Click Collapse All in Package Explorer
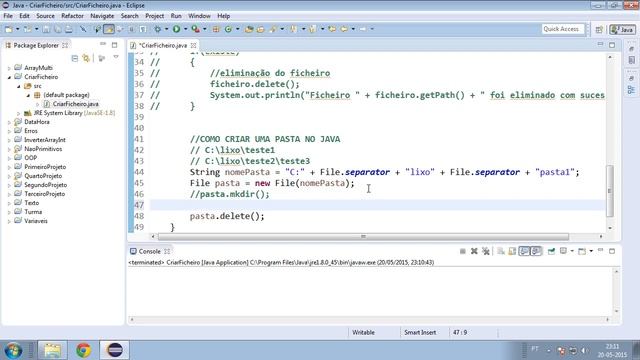 74,58
